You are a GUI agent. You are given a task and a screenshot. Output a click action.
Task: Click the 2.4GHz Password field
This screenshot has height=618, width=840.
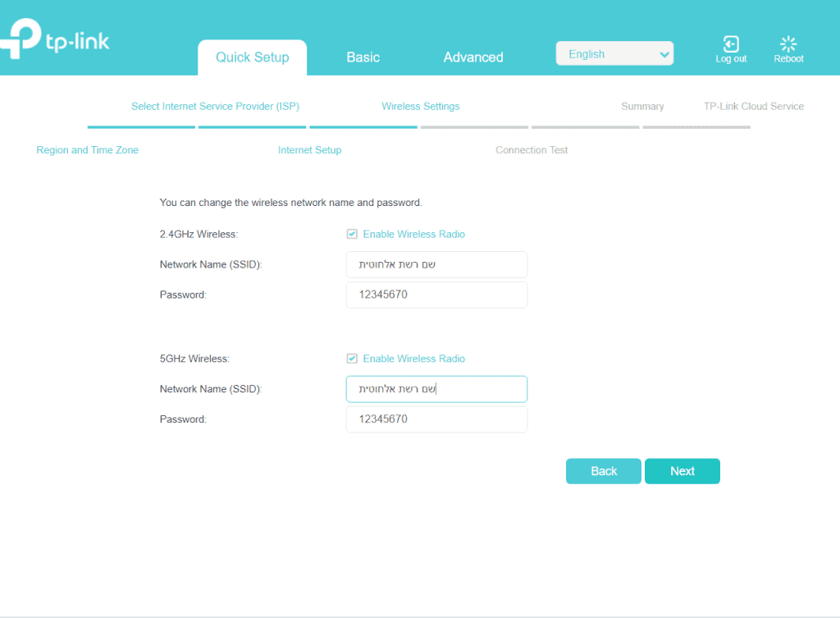(x=436, y=295)
